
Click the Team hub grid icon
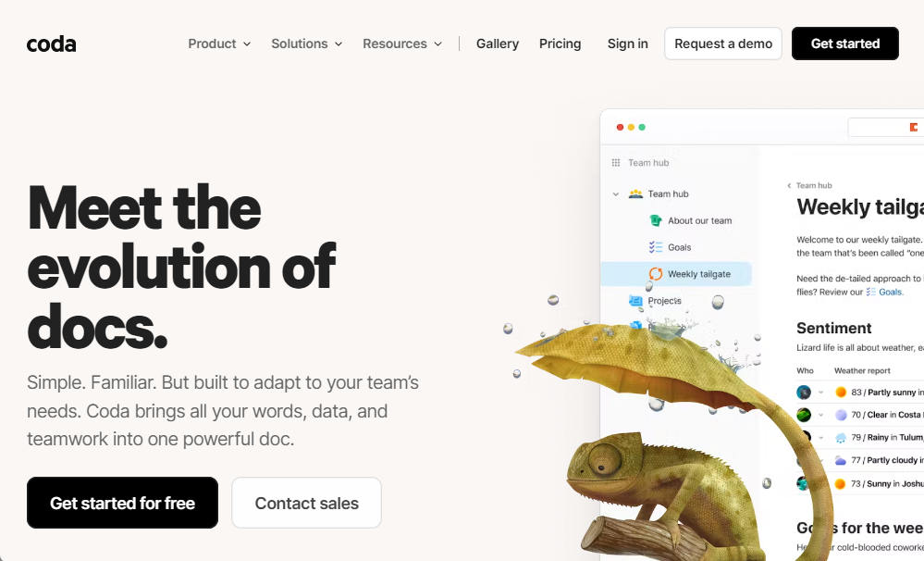click(616, 163)
